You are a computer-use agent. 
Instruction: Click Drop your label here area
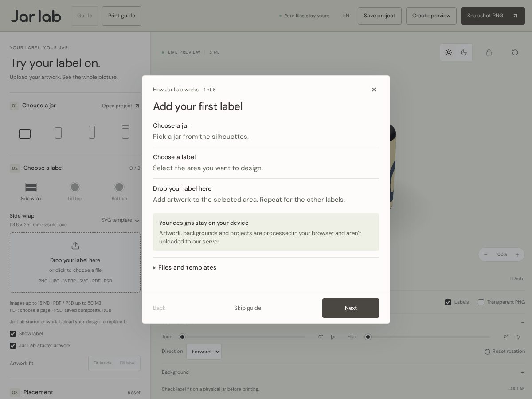pos(75,262)
